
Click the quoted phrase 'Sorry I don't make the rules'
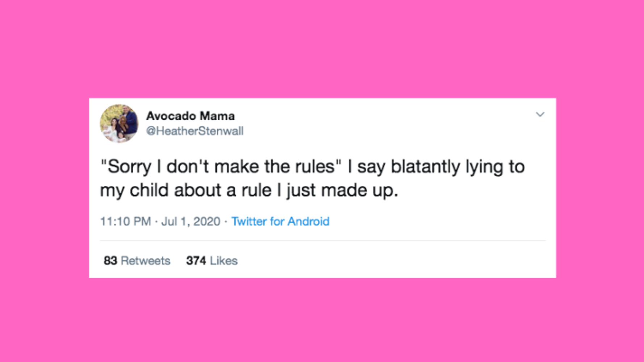click(x=221, y=167)
